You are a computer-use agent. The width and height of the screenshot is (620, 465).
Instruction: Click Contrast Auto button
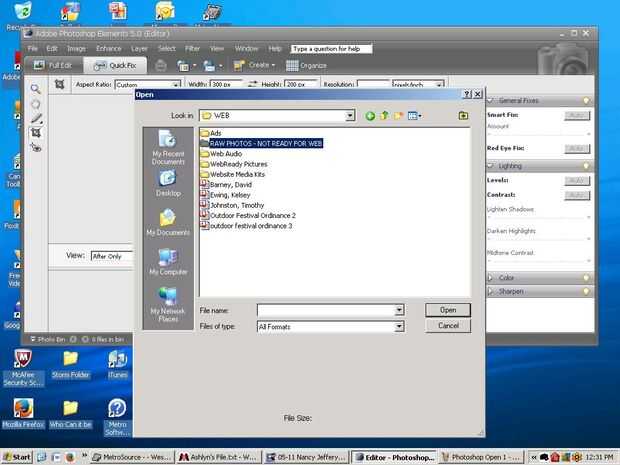[x=577, y=195]
